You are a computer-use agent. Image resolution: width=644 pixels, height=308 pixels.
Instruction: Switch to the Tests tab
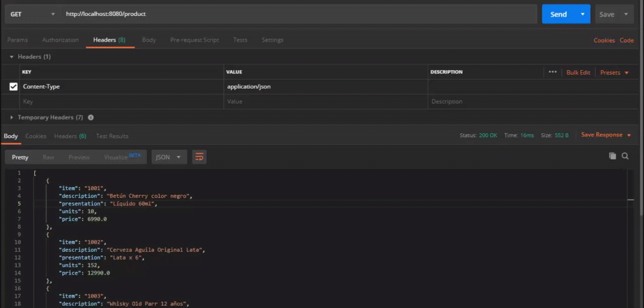pyautogui.click(x=240, y=40)
